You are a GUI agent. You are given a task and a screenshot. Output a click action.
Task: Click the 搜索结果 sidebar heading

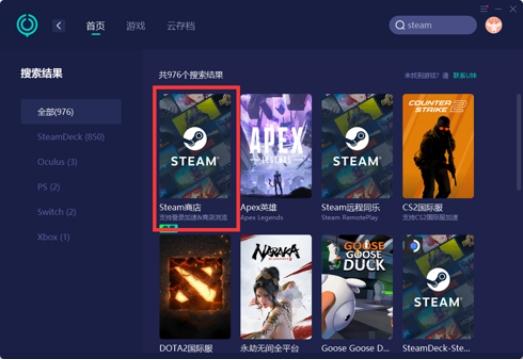[42, 73]
